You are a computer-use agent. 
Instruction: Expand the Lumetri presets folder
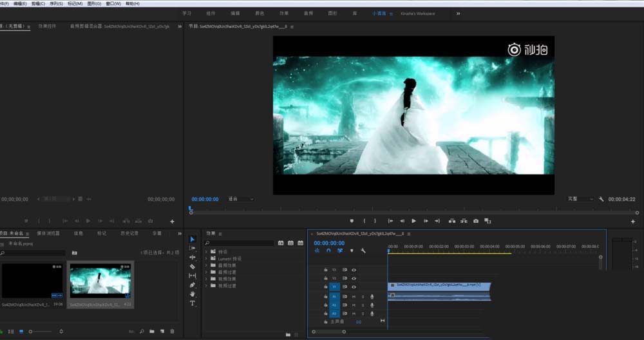tap(207, 259)
